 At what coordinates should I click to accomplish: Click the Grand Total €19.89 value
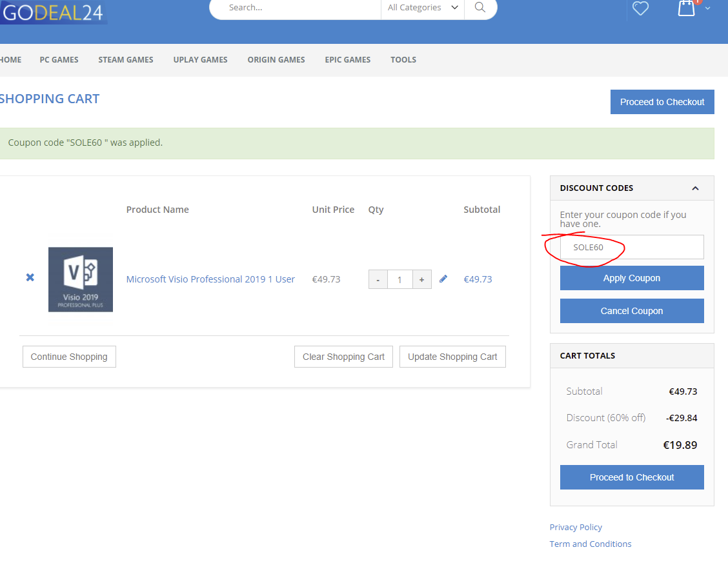[680, 445]
